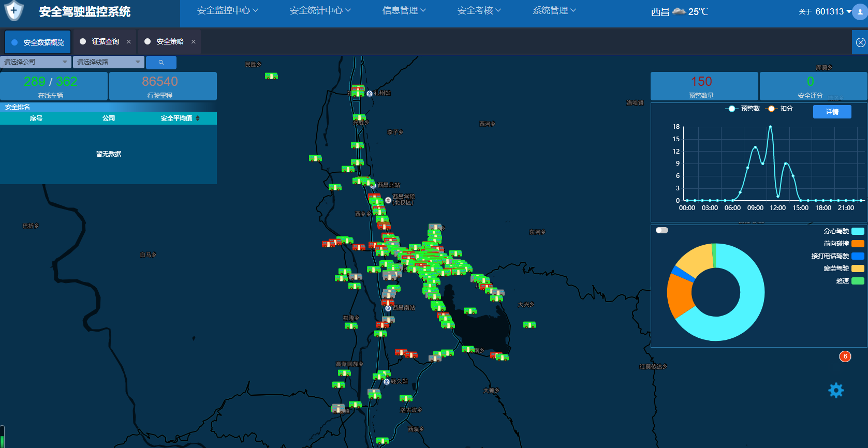The width and height of the screenshot is (868, 448).
Task: Click the green bus icon above 洛古波乡
Action: click(406, 398)
